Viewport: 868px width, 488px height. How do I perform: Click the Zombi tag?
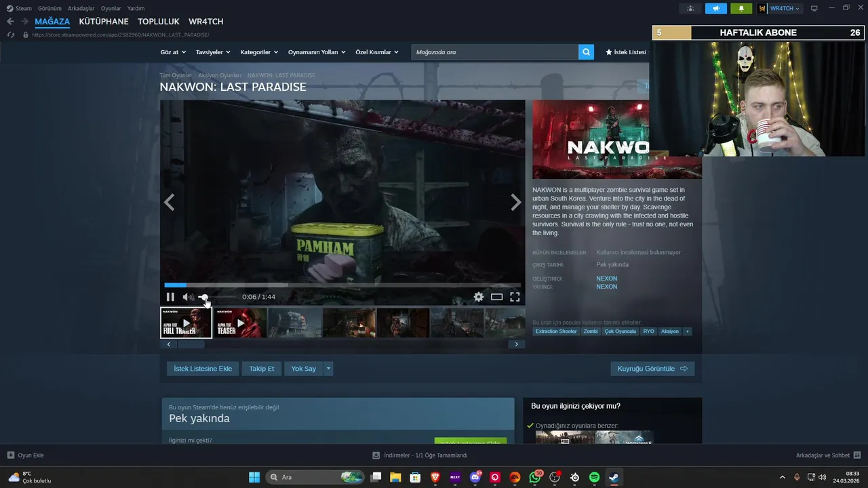pyautogui.click(x=591, y=331)
